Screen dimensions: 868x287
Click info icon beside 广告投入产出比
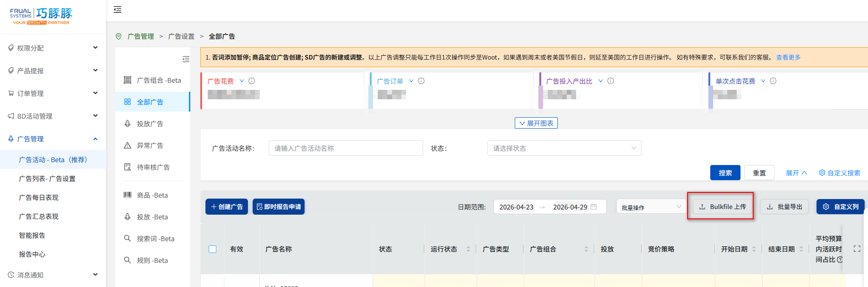click(611, 81)
